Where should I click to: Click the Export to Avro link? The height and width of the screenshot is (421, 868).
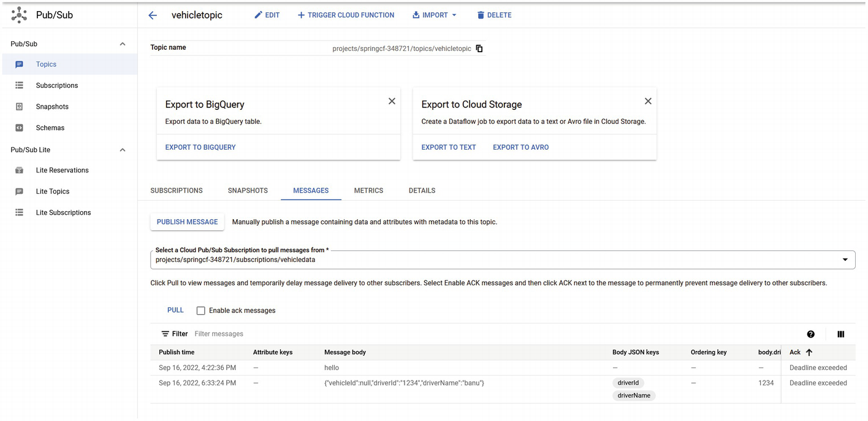point(520,147)
